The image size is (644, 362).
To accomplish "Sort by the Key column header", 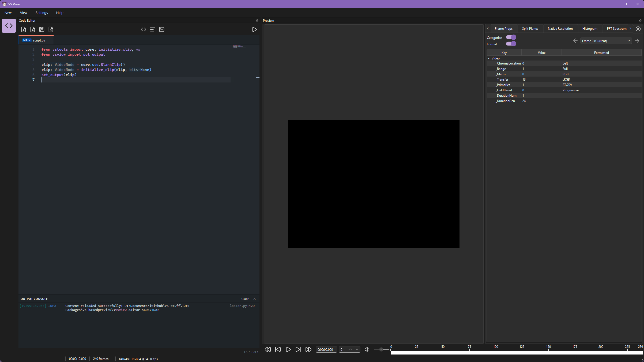I will [504, 53].
